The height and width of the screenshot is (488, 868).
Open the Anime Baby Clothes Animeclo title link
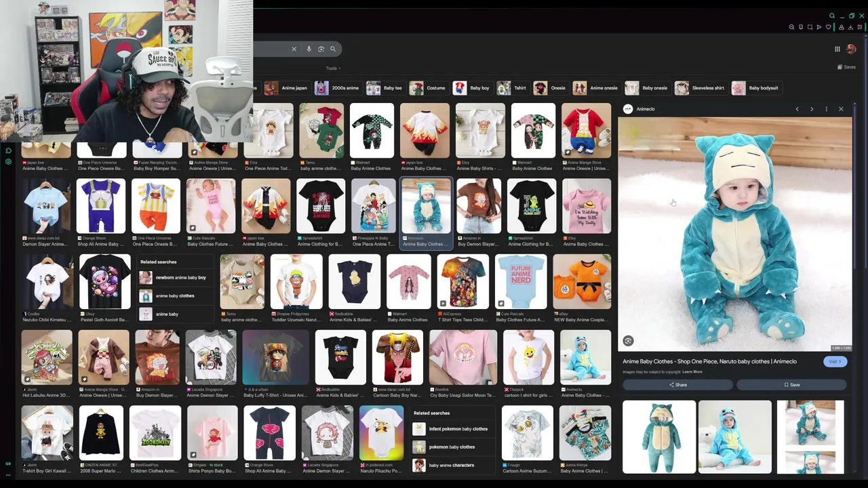pos(710,362)
